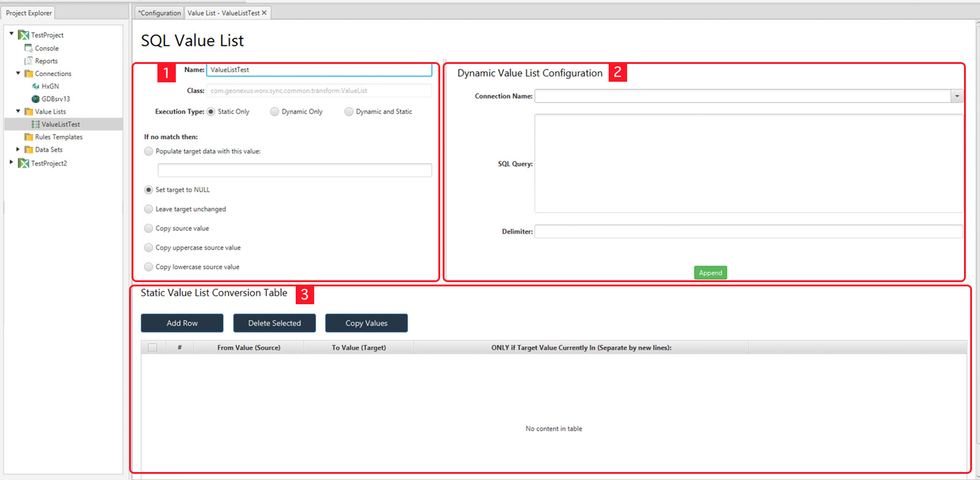
Task: Open the Console icon in tree
Action: 28,48
